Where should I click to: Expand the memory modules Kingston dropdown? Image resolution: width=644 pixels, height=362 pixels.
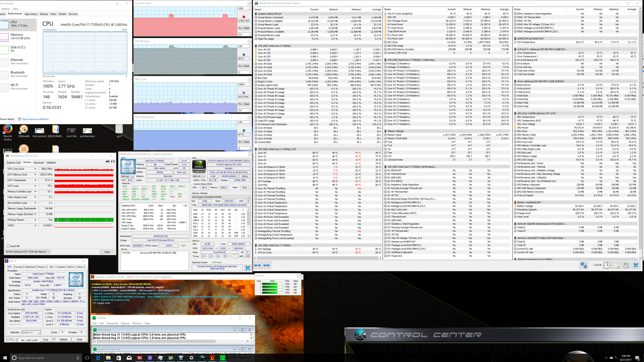point(249,197)
